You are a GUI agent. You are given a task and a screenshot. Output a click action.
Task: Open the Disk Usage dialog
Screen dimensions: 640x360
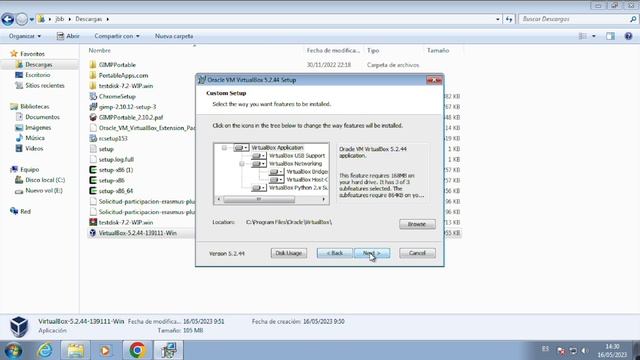tap(289, 253)
